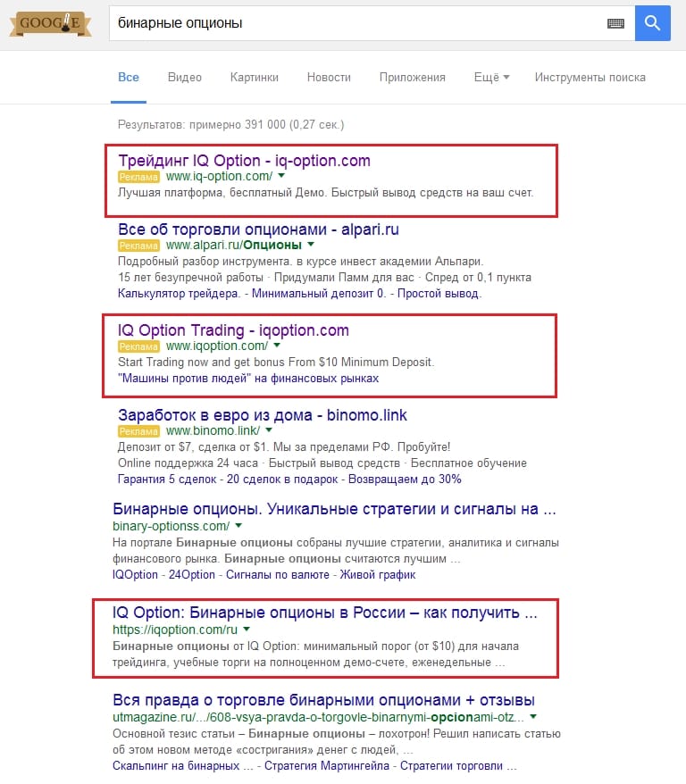Click the blue magnifier search button

[x=652, y=23]
